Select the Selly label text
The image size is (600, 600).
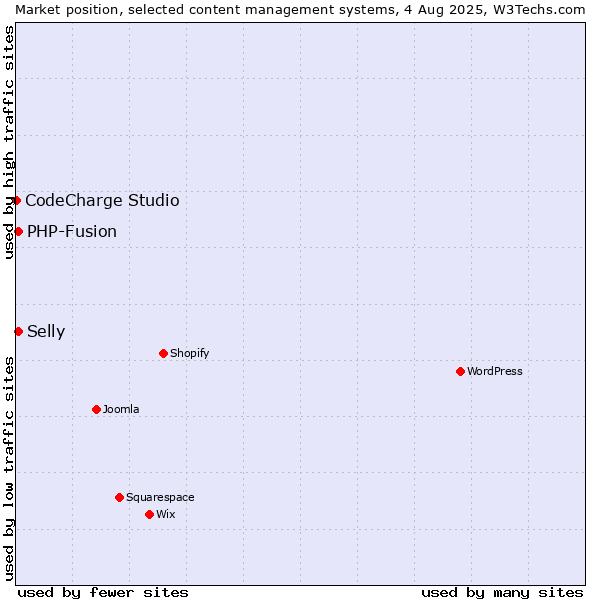[46, 331]
